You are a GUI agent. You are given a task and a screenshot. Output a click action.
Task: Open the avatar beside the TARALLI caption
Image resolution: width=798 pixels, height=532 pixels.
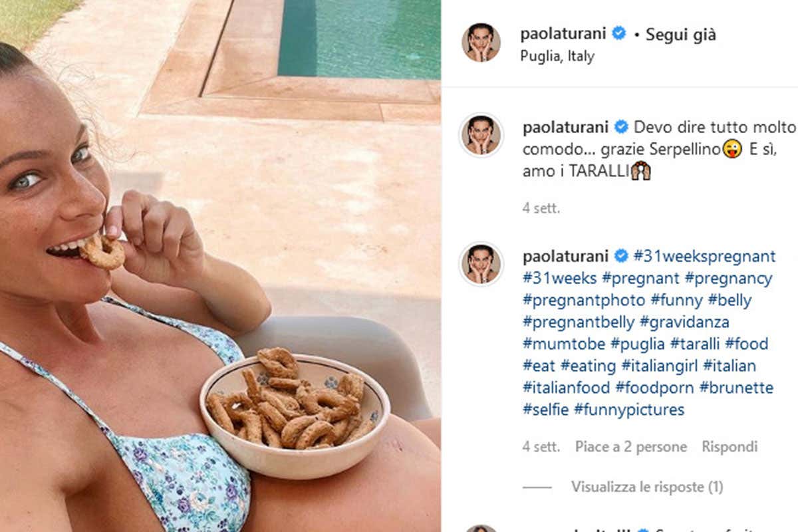pyautogui.click(x=481, y=135)
